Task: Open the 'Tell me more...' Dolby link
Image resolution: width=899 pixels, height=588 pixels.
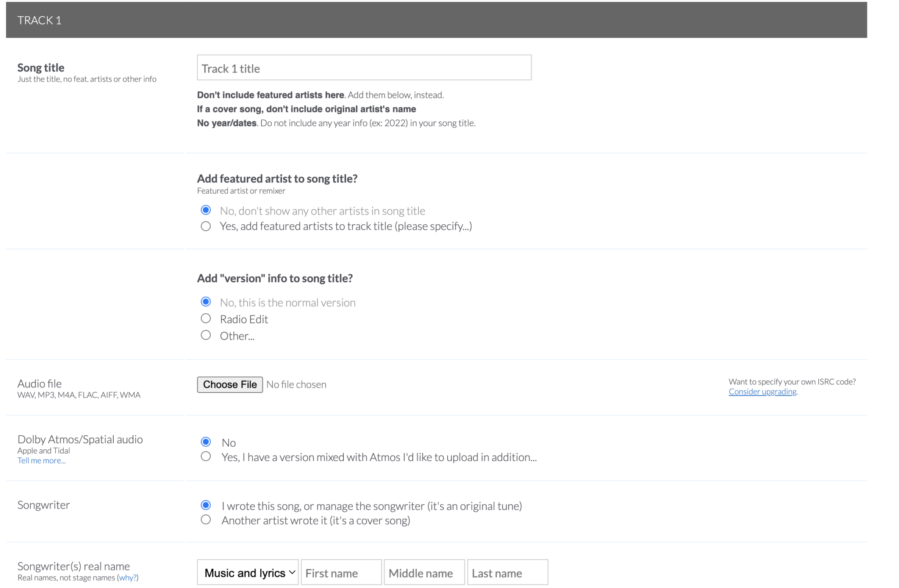Action: click(x=41, y=461)
